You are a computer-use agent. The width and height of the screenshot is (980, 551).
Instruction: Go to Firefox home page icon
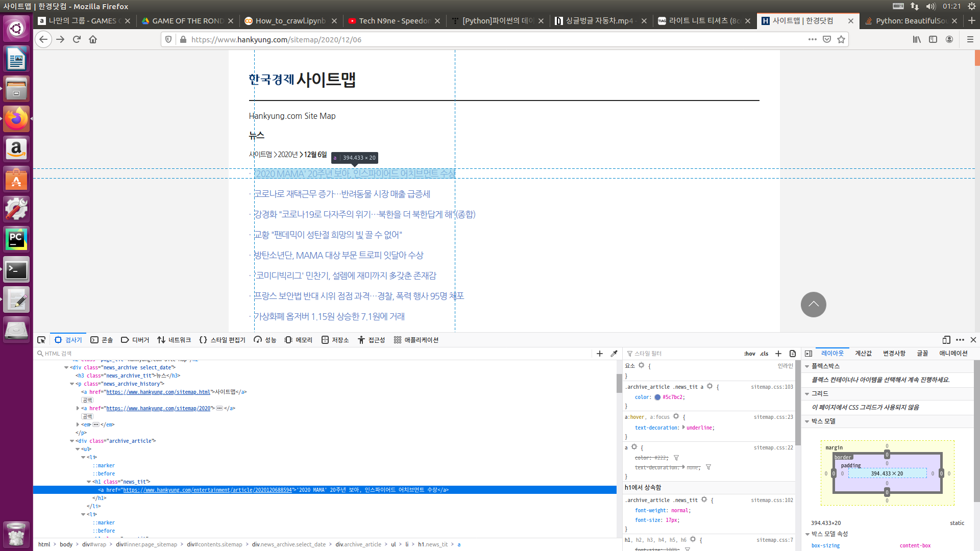pos(93,39)
